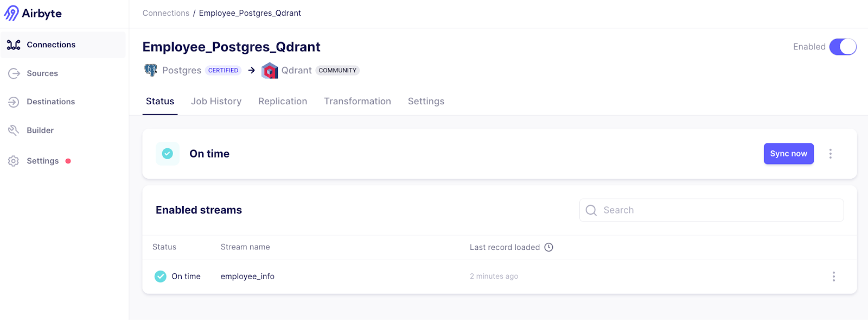
Task: Open the Transformation tab
Action: (357, 101)
